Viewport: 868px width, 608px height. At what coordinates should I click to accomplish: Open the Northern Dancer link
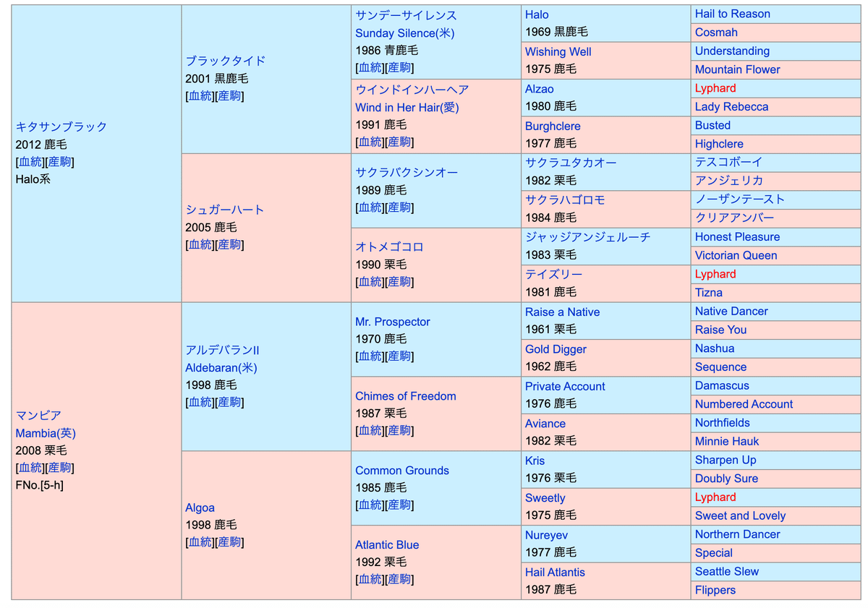(737, 534)
